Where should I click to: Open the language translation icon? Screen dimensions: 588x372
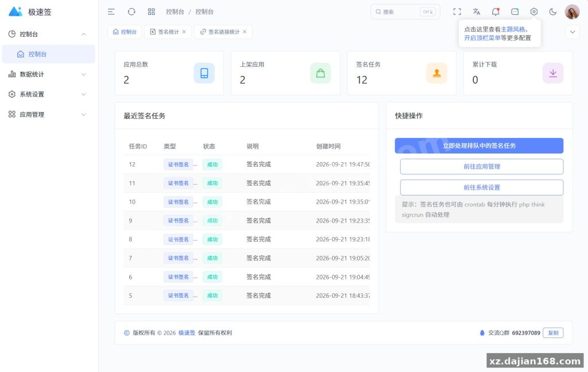tap(476, 11)
